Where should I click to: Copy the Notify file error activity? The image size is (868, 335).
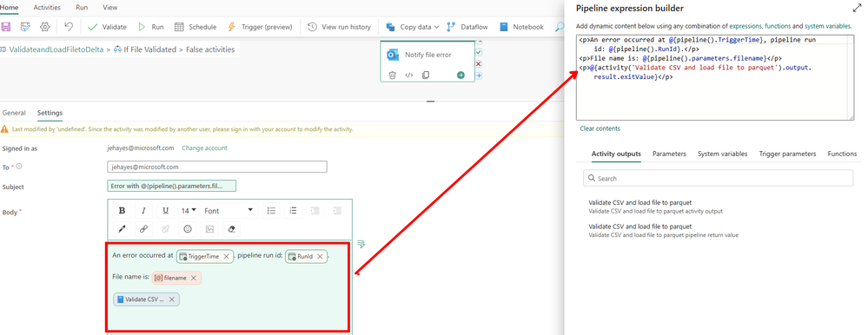coord(426,76)
